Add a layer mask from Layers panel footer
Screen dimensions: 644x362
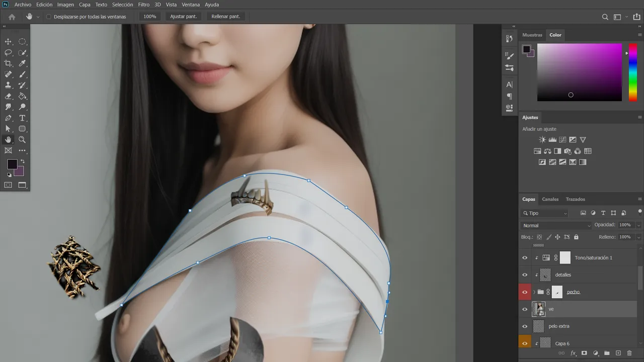point(584,353)
